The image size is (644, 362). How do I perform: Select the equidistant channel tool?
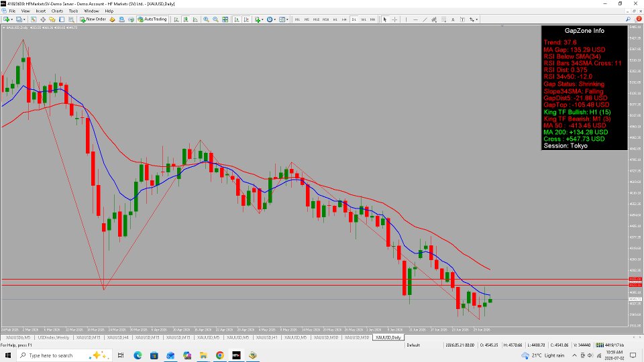pyautogui.click(x=434, y=19)
